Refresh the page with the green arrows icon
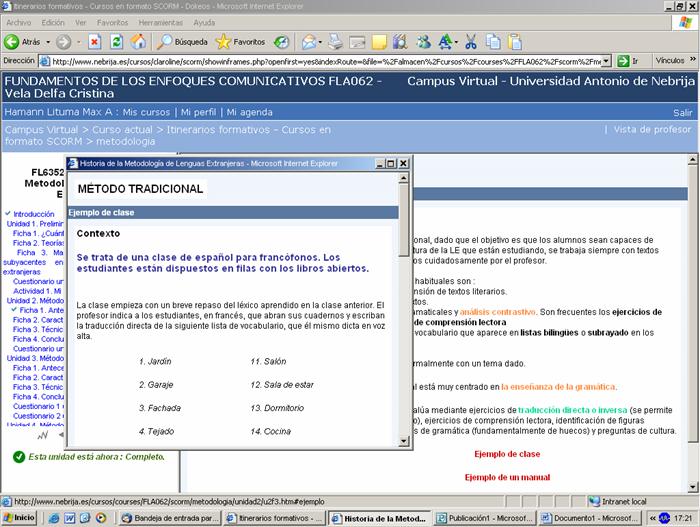The width and height of the screenshot is (700, 527). point(117,42)
